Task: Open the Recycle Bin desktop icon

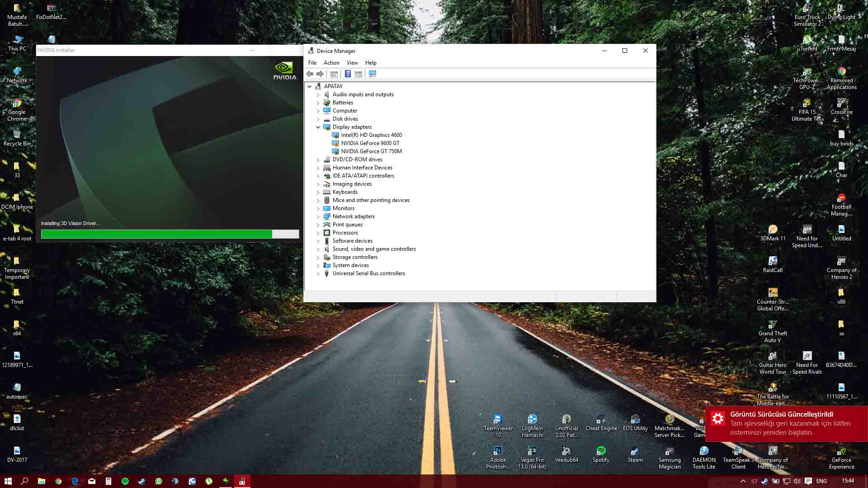Action: 17,138
